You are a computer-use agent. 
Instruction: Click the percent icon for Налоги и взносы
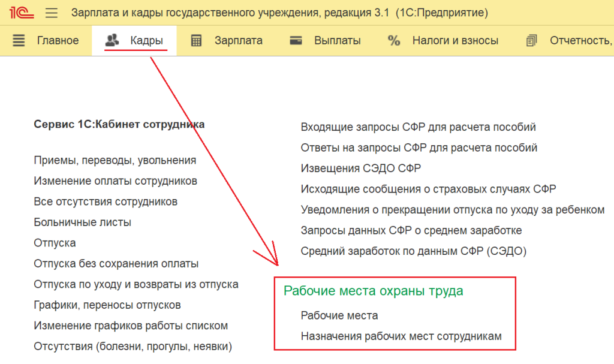[x=393, y=40]
